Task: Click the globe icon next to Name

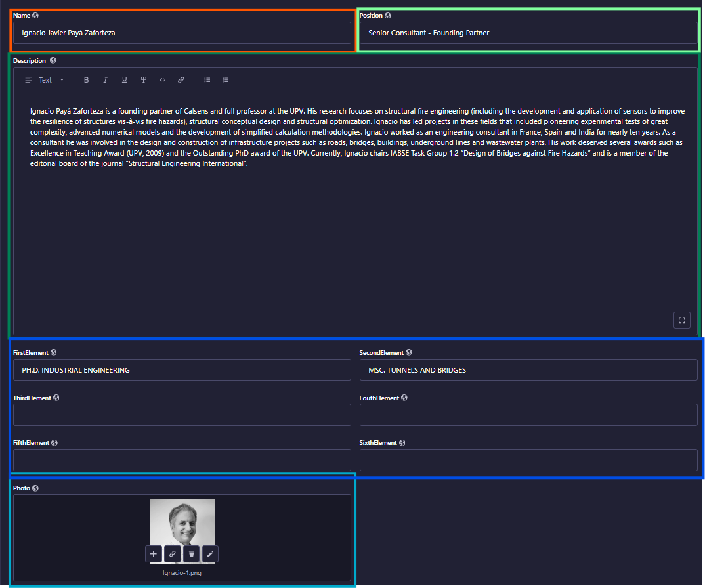Action: pyautogui.click(x=35, y=15)
